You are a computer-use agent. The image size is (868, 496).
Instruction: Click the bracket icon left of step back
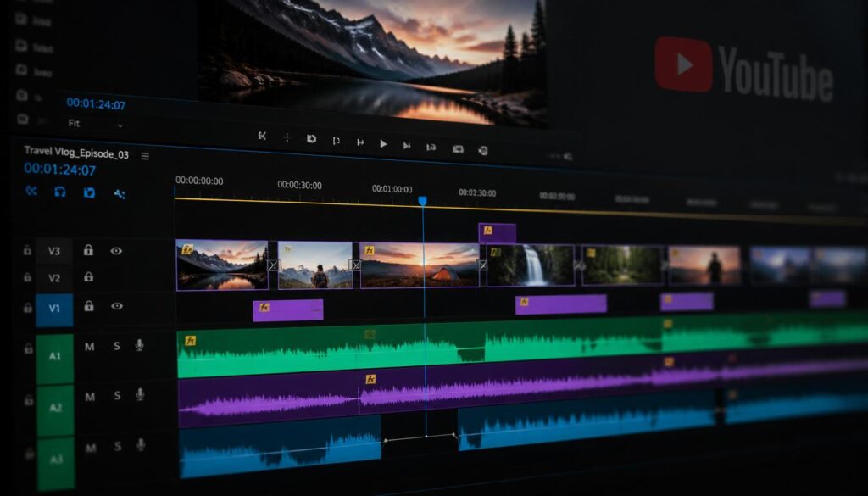[336, 141]
